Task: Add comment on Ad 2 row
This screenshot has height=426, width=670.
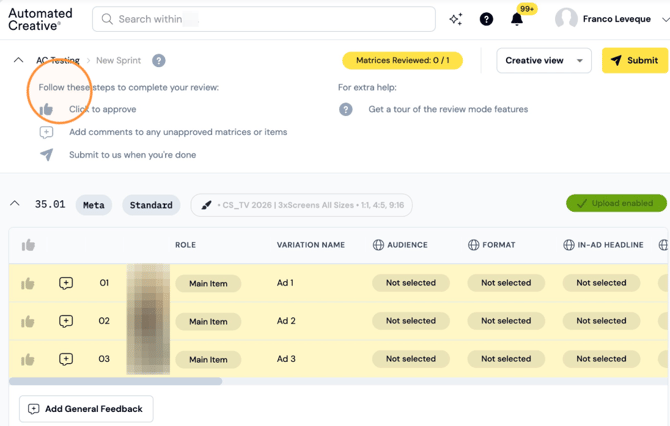Action: 66,321
